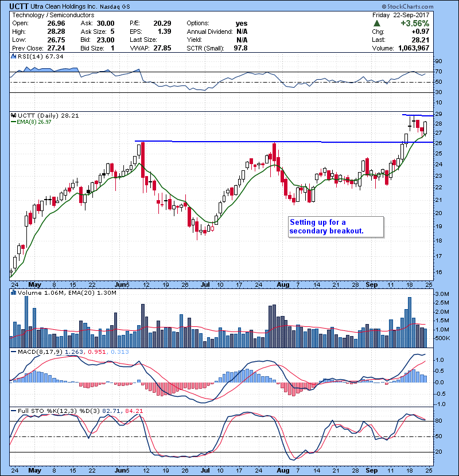Viewport: 459px width, 476px height.
Task: Click the 'Volume 1.06M, EMA(20) 1.30M' label
Action: tap(67, 293)
